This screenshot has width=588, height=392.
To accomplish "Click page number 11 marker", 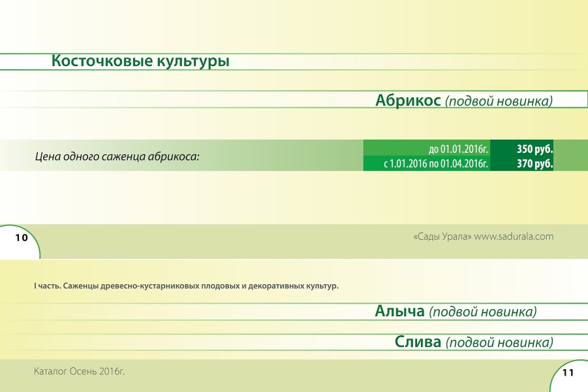I will 567,372.
